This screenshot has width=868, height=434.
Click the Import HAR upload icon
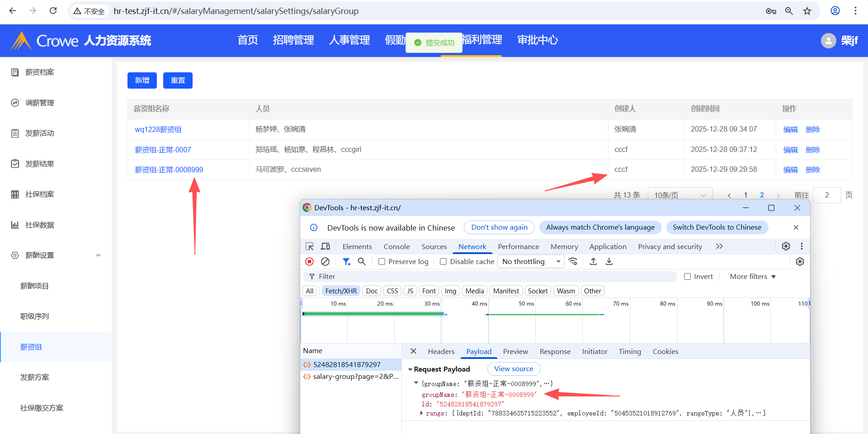pyautogui.click(x=594, y=262)
